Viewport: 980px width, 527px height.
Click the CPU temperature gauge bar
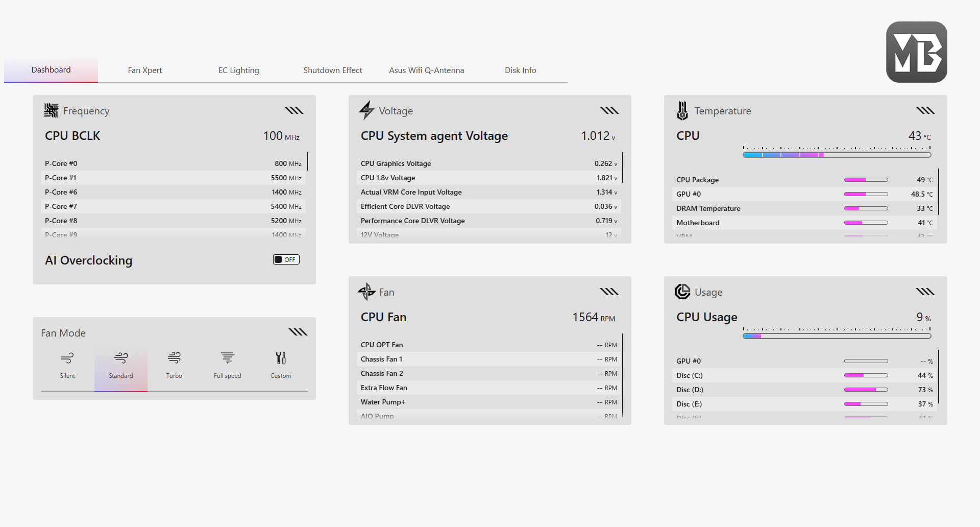(x=837, y=154)
